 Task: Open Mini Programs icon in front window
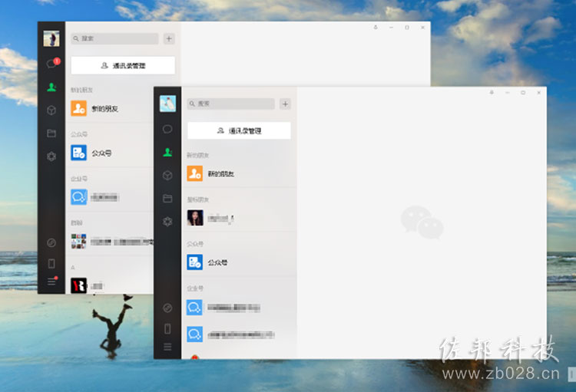tap(167, 308)
